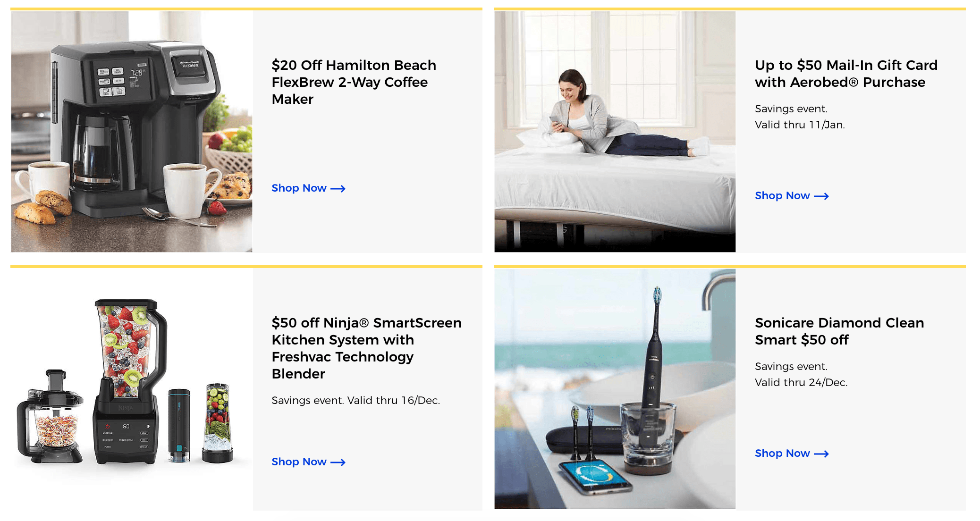Select the $50 off Ninja SmartScreen headline
This screenshot has width=980, height=521.
(x=366, y=348)
